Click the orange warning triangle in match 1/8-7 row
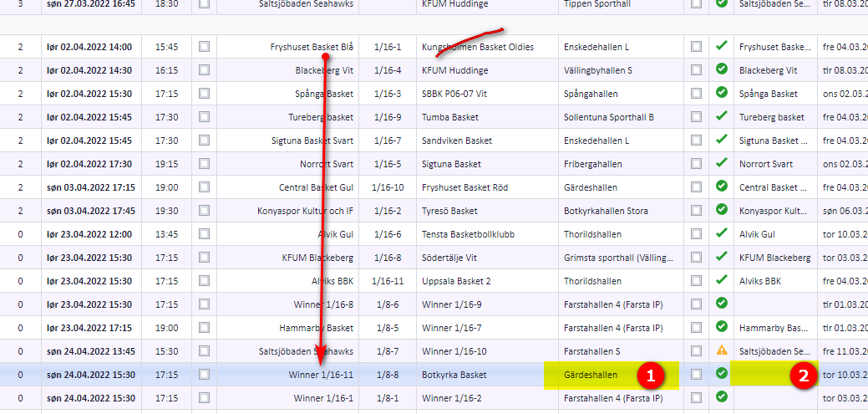 point(721,350)
